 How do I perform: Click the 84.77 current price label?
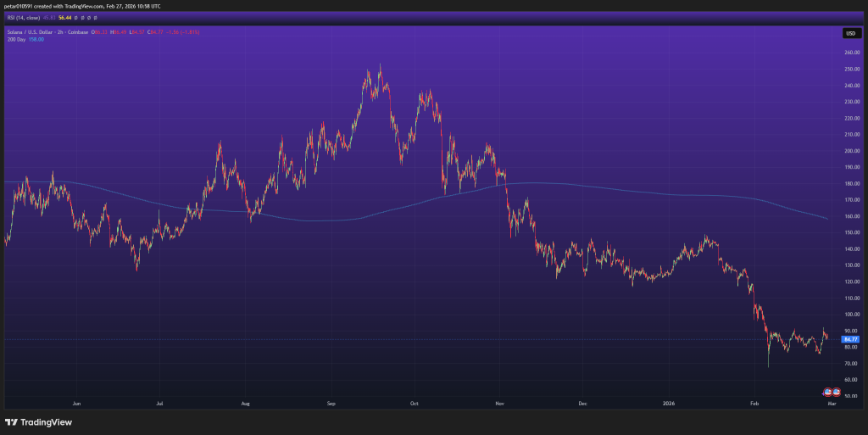(x=851, y=339)
